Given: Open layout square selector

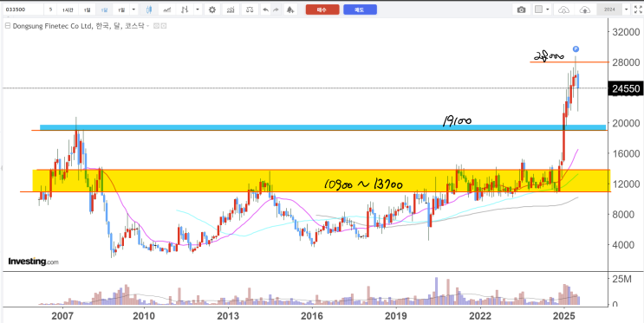Looking at the screenshot, I should 539,10.
